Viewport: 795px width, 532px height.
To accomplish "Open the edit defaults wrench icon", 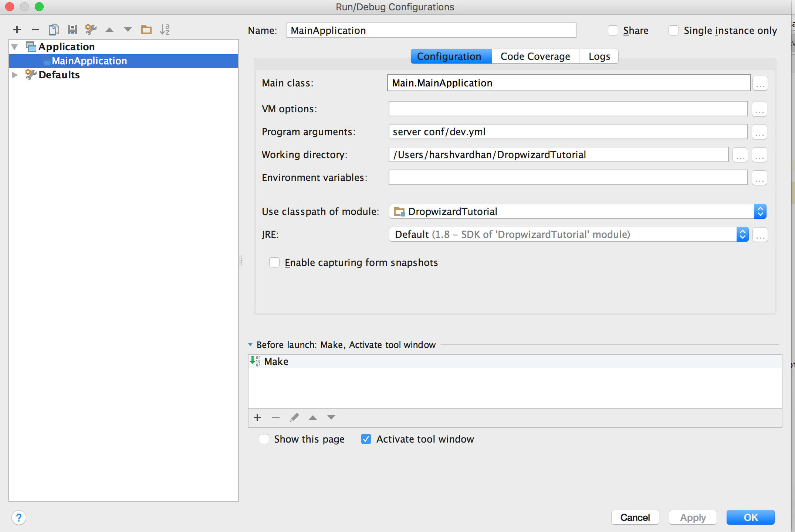I will click(x=91, y=30).
